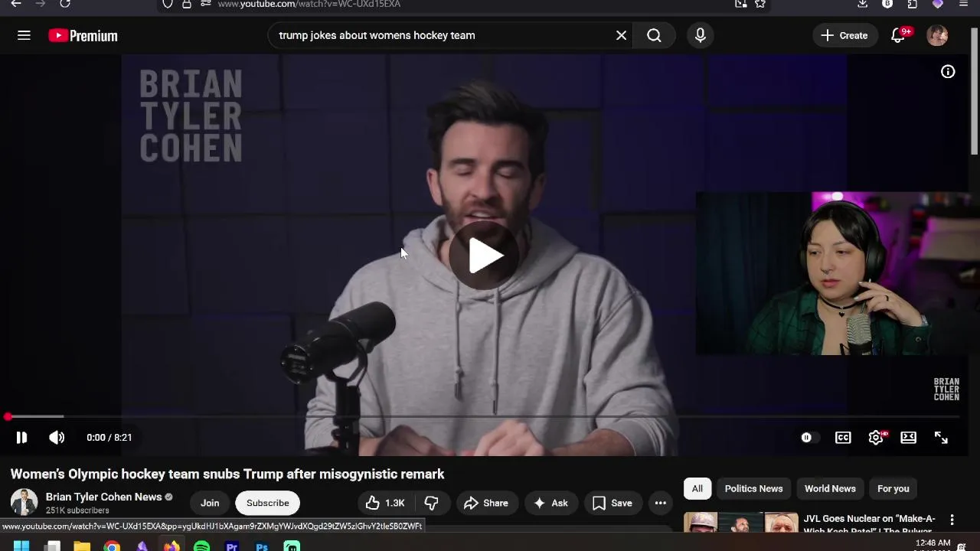Click the Share button
Image resolution: width=980 pixels, height=551 pixels.
pyautogui.click(x=485, y=503)
